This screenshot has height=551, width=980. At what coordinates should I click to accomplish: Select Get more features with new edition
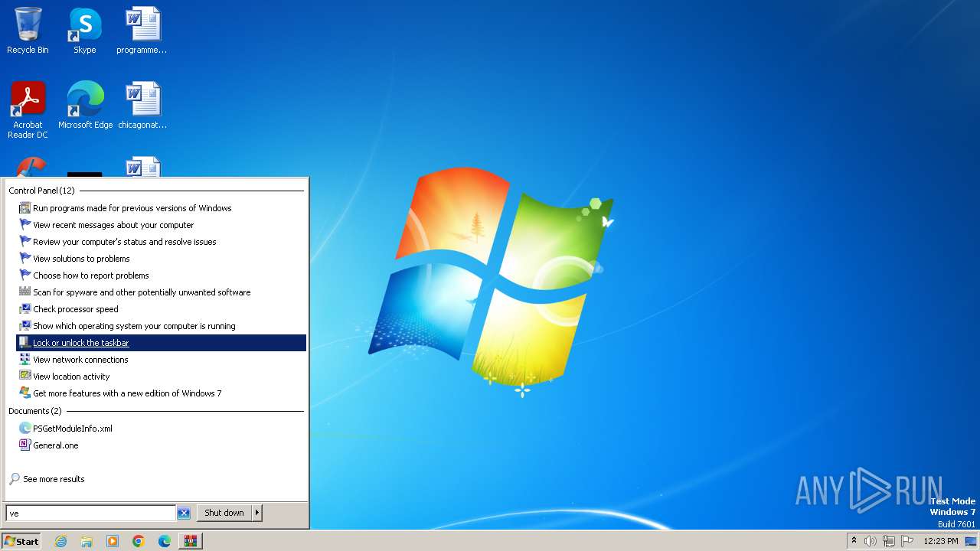[x=161, y=393]
